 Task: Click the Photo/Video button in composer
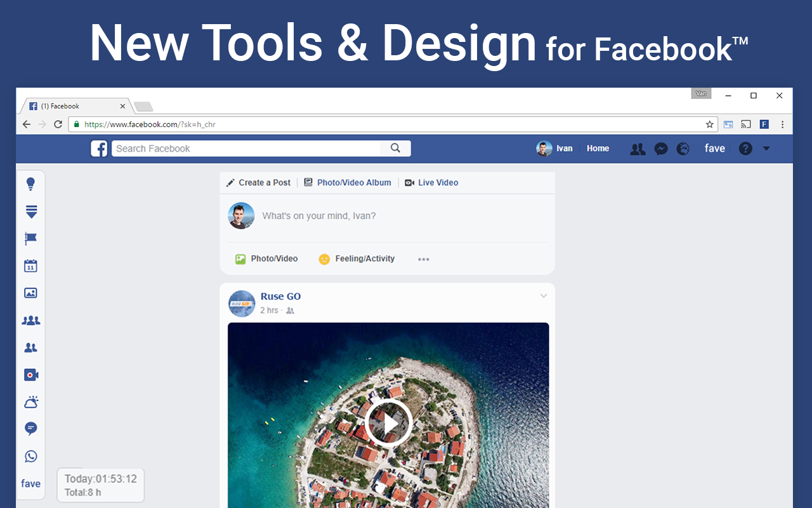(266, 259)
